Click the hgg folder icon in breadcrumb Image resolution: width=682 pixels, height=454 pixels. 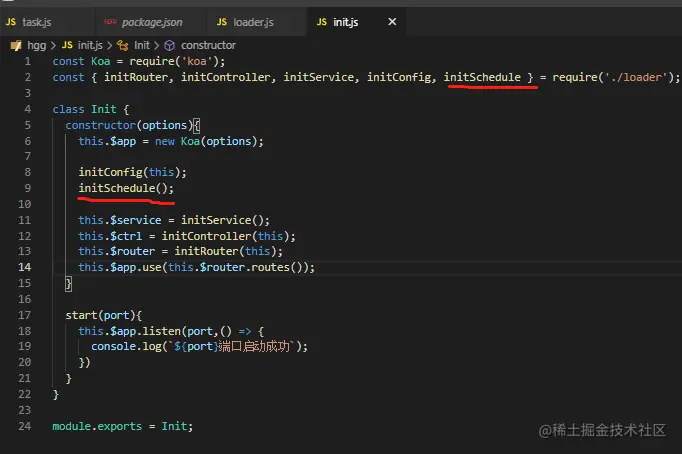pyautogui.click(x=16, y=45)
